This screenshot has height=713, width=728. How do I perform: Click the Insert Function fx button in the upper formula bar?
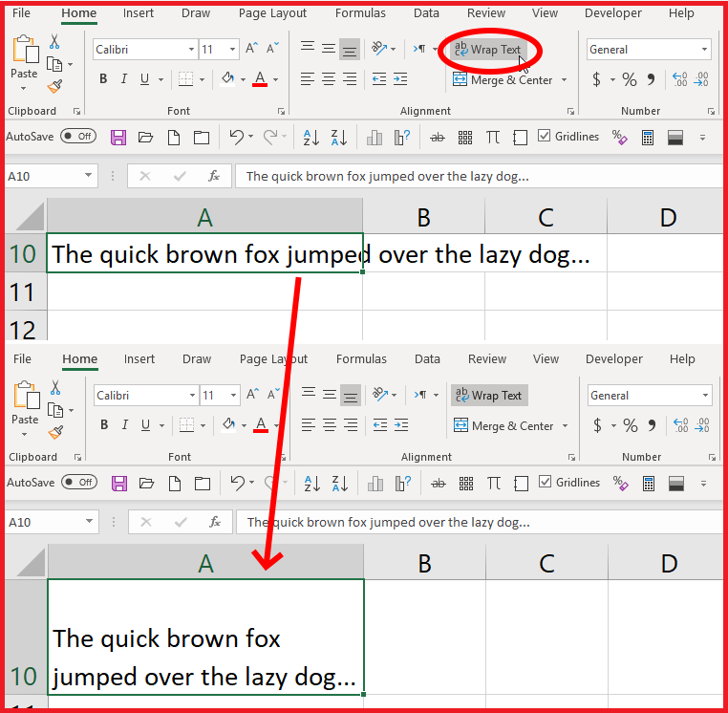[x=214, y=176]
